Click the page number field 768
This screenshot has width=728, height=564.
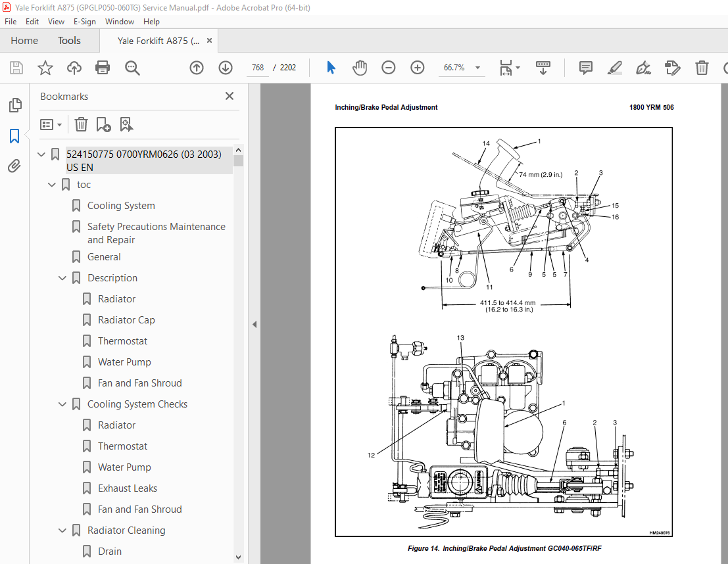(258, 68)
